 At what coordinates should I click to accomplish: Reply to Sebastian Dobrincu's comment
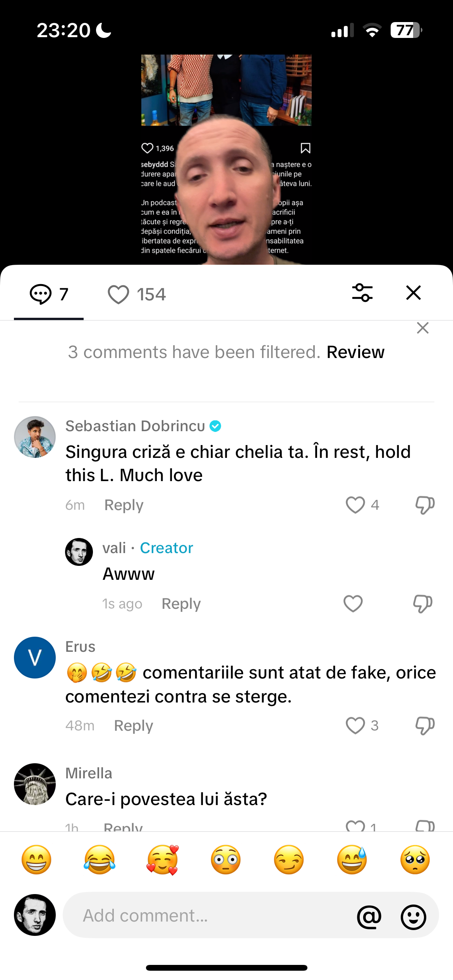pyautogui.click(x=124, y=505)
